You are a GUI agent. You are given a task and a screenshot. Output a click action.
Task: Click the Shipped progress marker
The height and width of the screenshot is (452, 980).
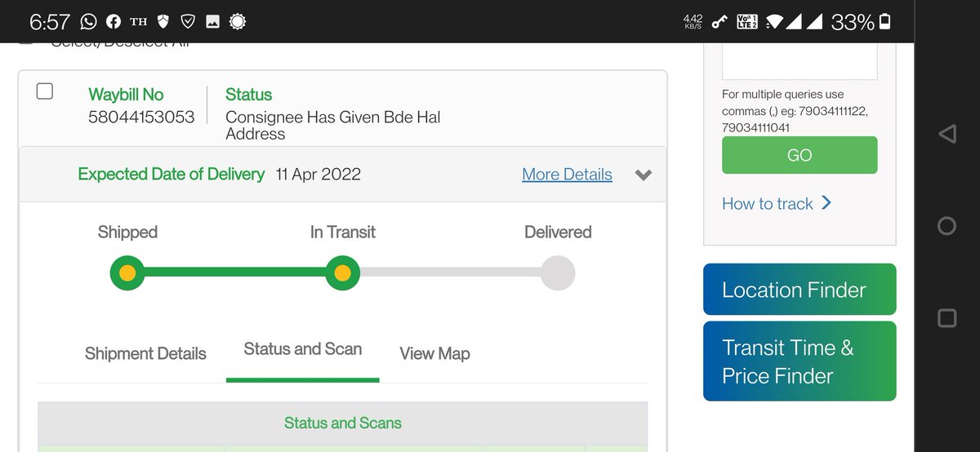click(x=127, y=273)
